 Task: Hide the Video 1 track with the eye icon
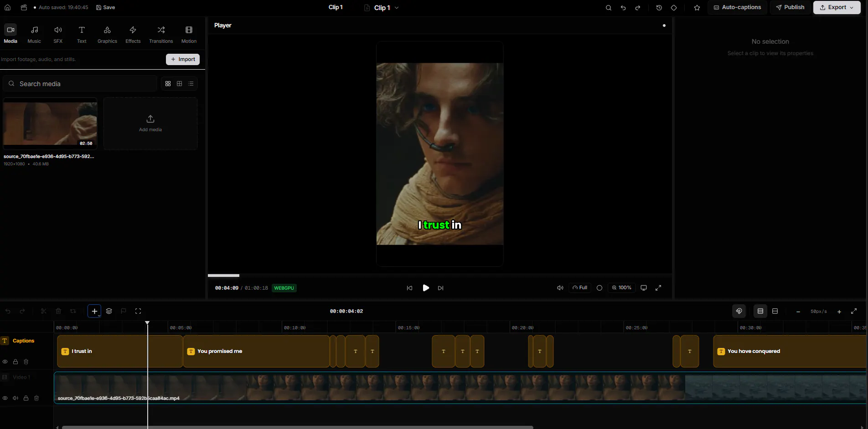(5, 398)
